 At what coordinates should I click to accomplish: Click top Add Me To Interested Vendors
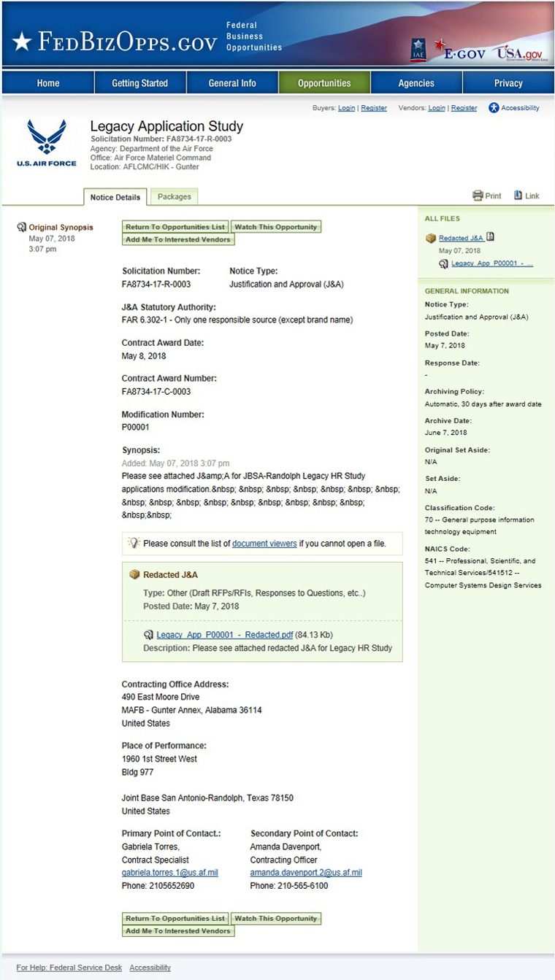(x=178, y=239)
